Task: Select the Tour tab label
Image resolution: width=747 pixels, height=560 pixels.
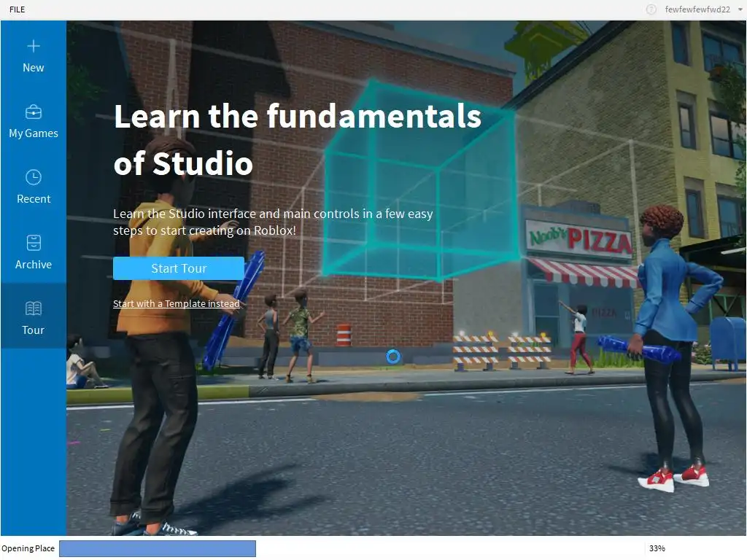Action: pyautogui.click(x=34, y=330)
